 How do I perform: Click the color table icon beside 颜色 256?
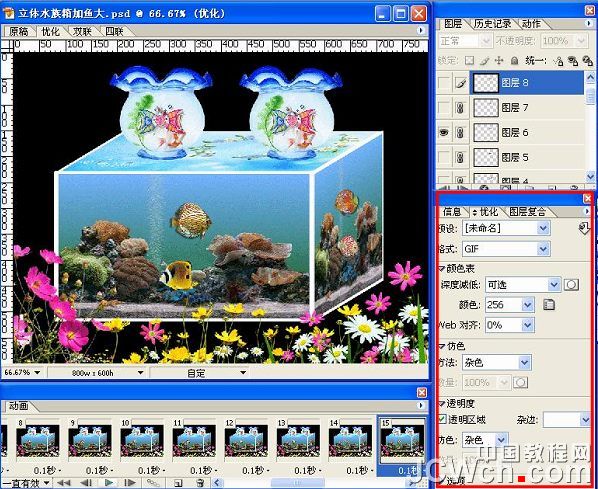(548, 304)
